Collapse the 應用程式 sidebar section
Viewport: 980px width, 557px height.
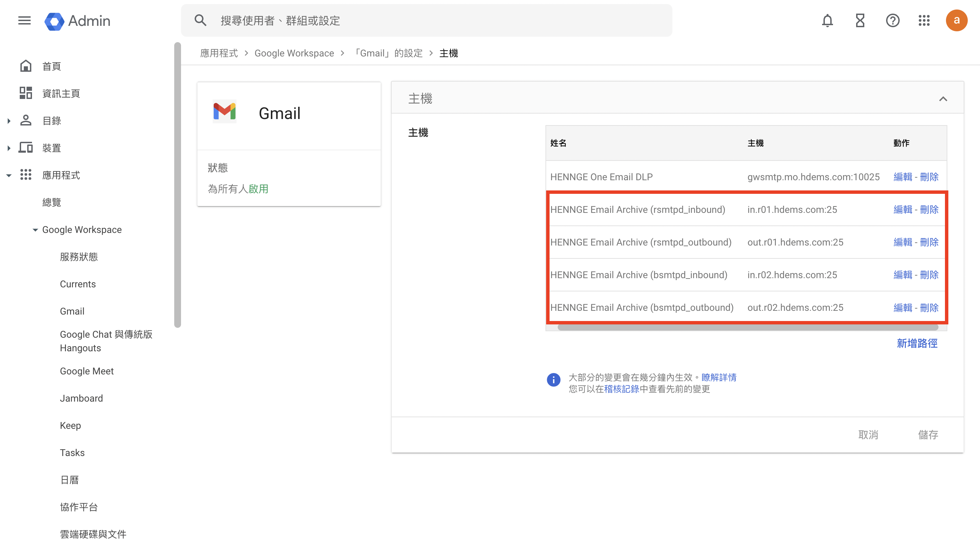(x=9, y=175)
